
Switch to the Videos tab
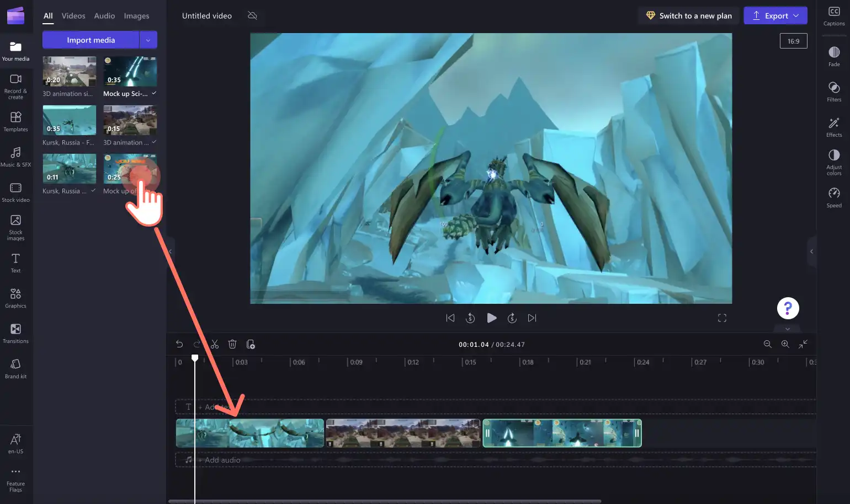click(73, 16)
